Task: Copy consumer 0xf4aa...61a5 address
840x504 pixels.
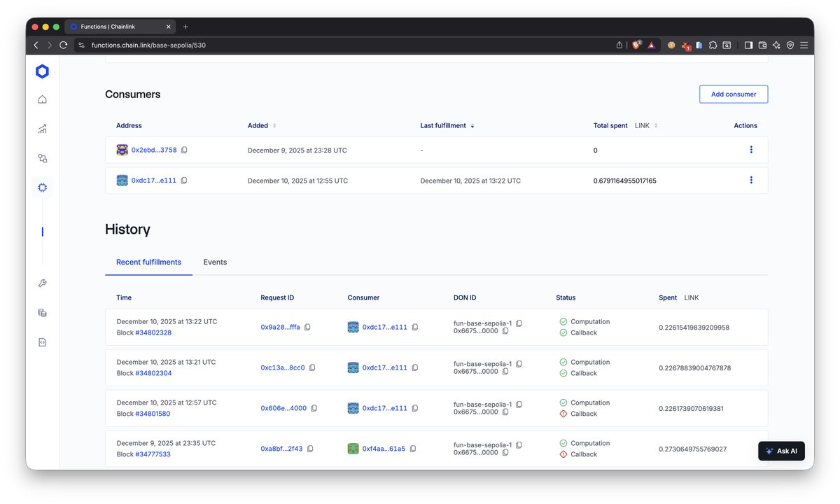Action: [413, 449]
